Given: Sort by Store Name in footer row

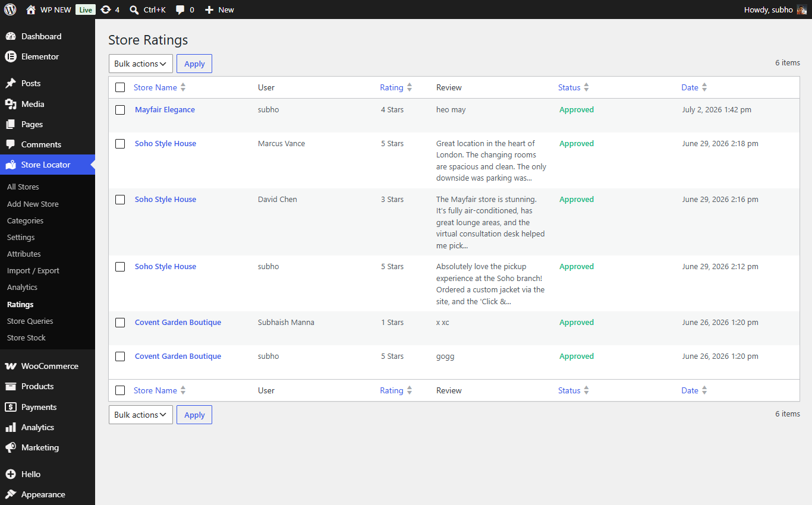Looking at the screenshot, I should coord(155,390).
